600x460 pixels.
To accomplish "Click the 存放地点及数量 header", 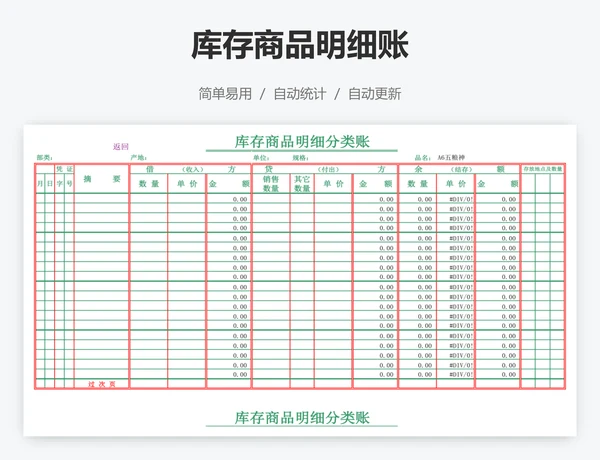I will 543,169.
